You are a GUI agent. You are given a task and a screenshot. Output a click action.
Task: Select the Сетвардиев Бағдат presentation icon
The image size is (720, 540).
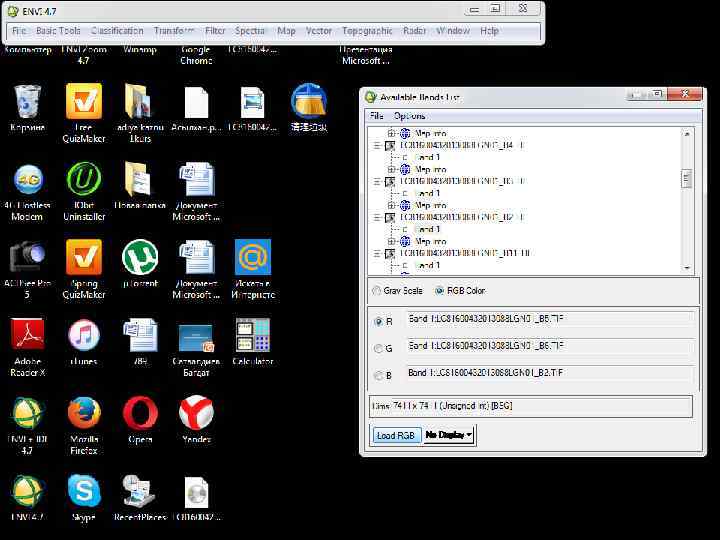click(196, 338)
